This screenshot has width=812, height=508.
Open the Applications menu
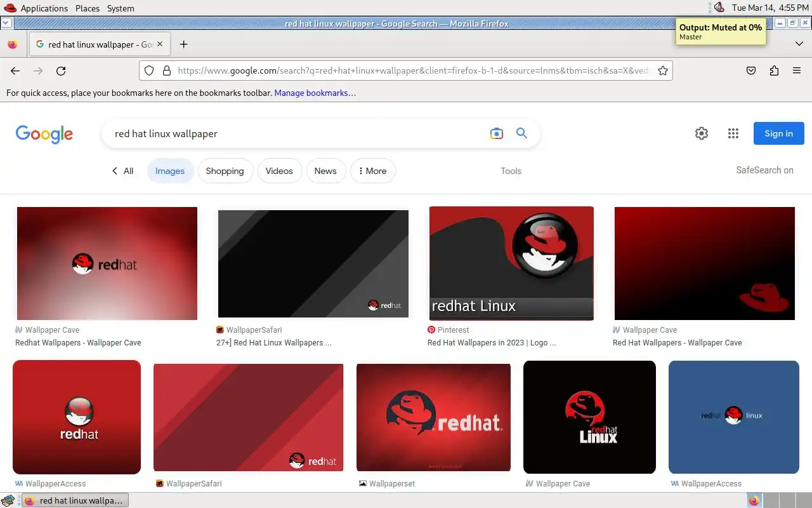coord(44,8)
